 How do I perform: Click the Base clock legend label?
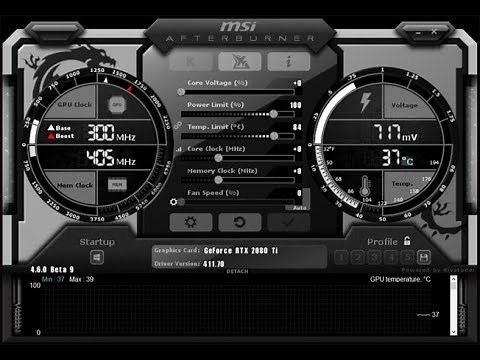[63, 128]
